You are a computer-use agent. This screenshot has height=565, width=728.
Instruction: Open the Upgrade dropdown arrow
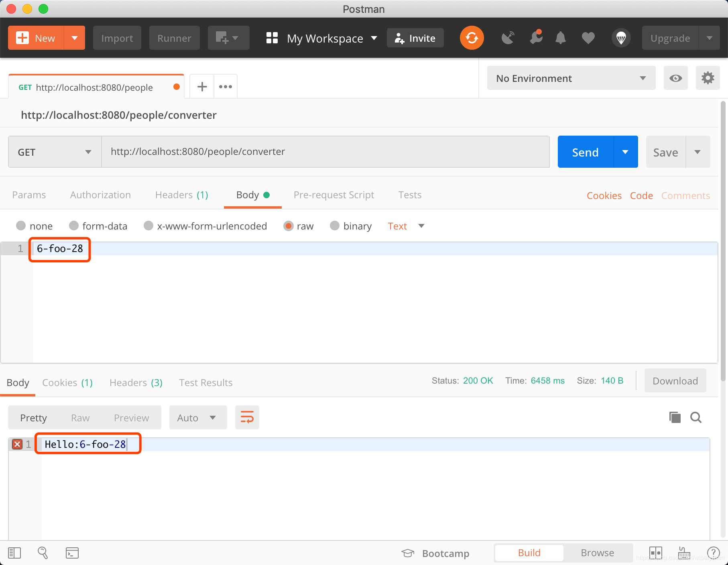click(x=709, y=38)
